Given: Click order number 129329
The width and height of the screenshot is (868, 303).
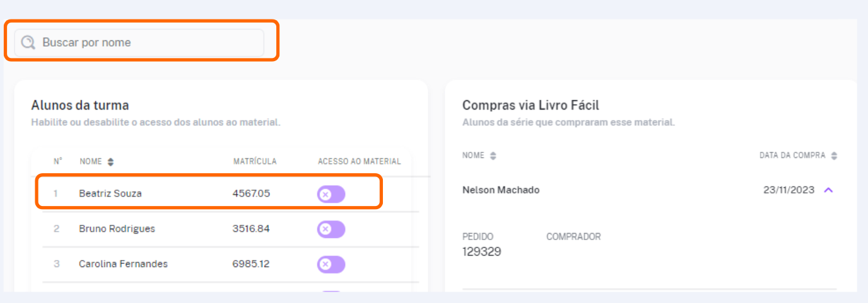Looking at the screenshot, I should (x=482, y=252).
